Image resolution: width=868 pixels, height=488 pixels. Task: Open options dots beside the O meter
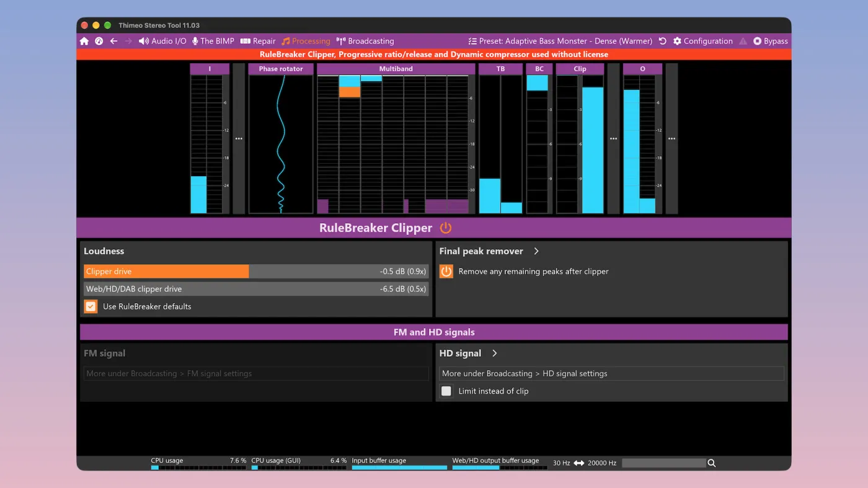[x=671, y=138]
